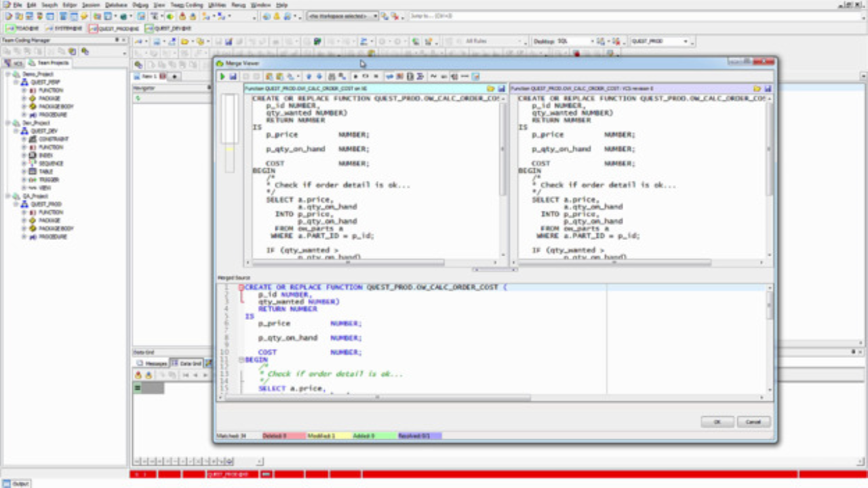Viewport: 868px width, 488px height.
Task: Select the QUEST_DEV connection tab
Action: point(168,28)
